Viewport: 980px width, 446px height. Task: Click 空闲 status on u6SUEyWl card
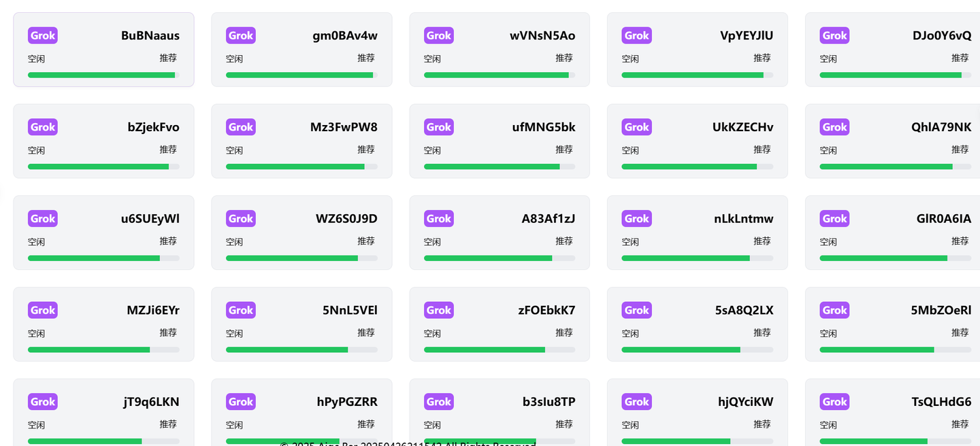coord(36,242)
